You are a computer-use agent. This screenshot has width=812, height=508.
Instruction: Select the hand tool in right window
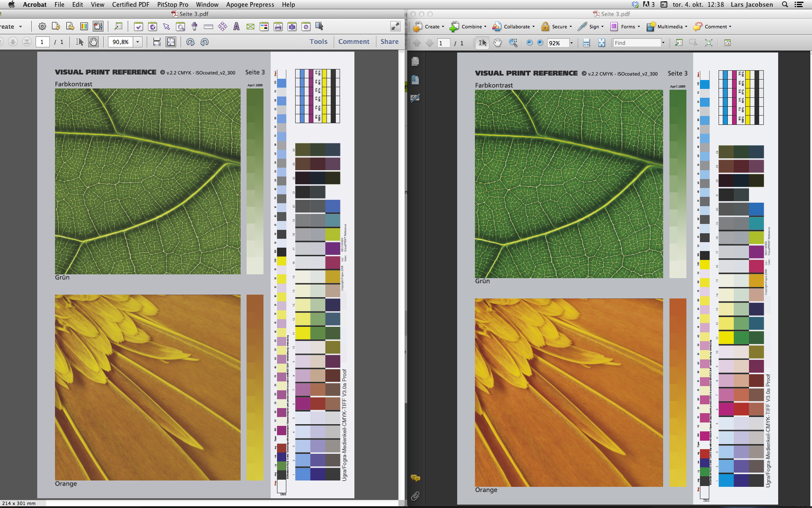(x=498, y=43)
